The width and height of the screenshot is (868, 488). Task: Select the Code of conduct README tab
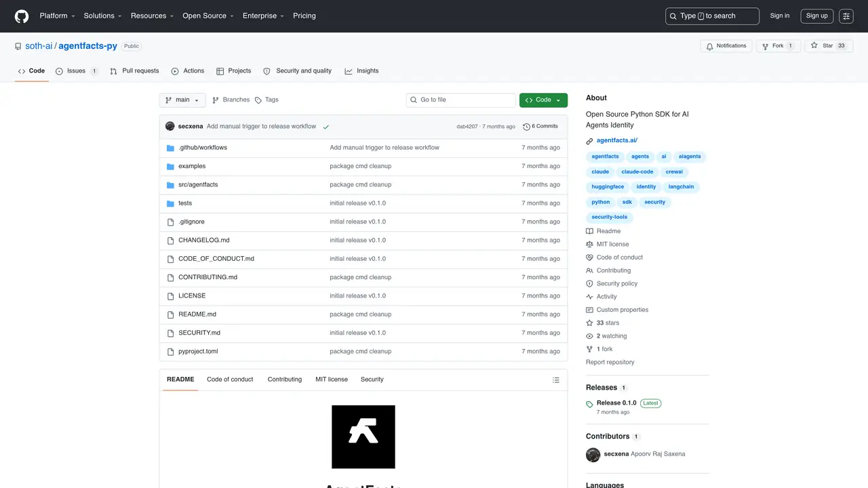(230, 380)
